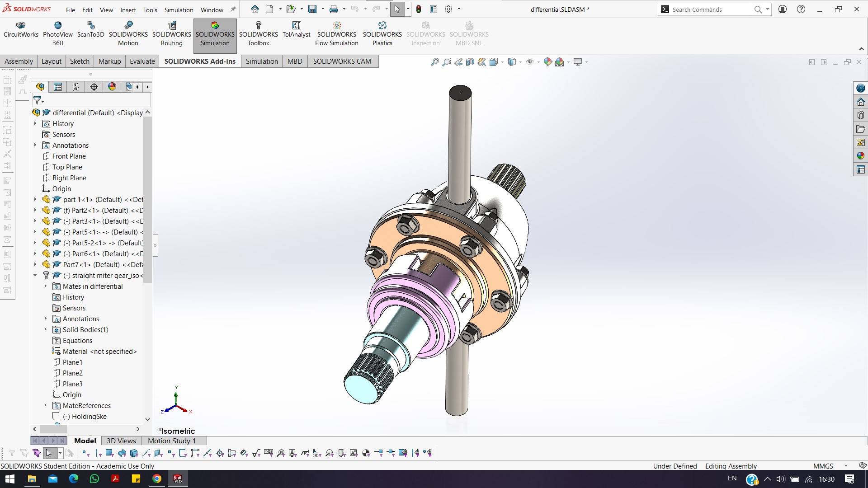Image resolution: width=868 pixels, height=488 pixels.
Task: Activate the TolAnalyst add-in
Action: click(297, 30)
